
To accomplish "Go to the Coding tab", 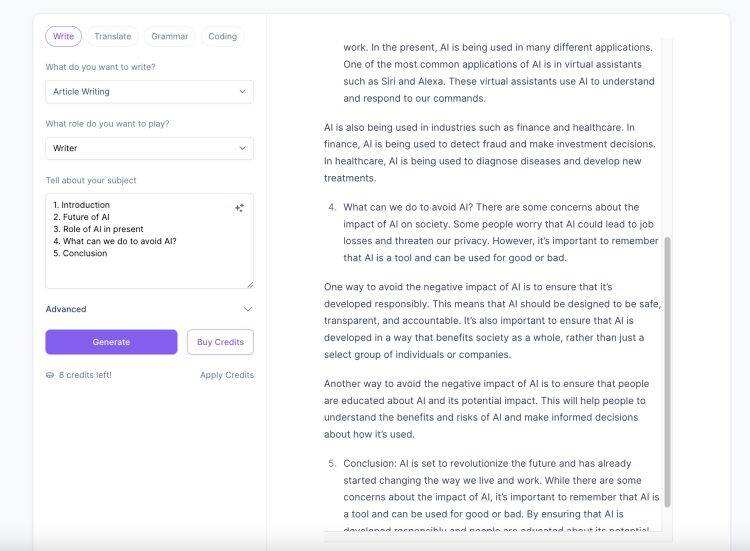I will [x=222, y=36].
